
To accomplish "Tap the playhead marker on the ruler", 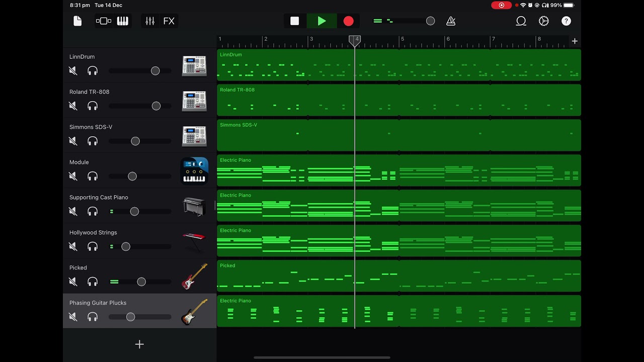I will pos(355,41).
